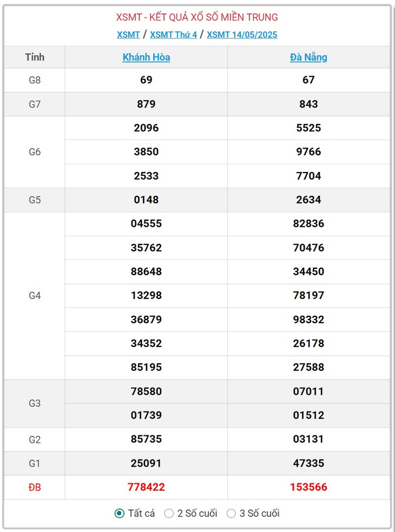Click the Khánh Hòa special prize 778422

click(147, 487)
